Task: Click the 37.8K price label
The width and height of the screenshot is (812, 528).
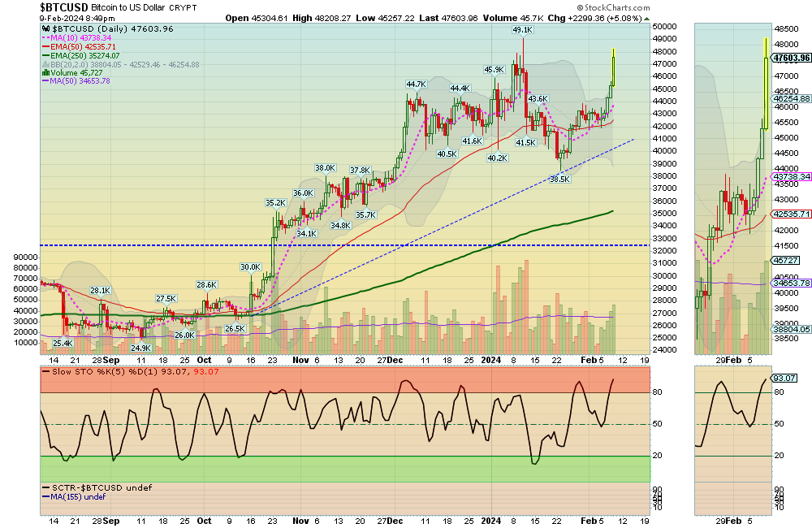Action: [360, 171]
